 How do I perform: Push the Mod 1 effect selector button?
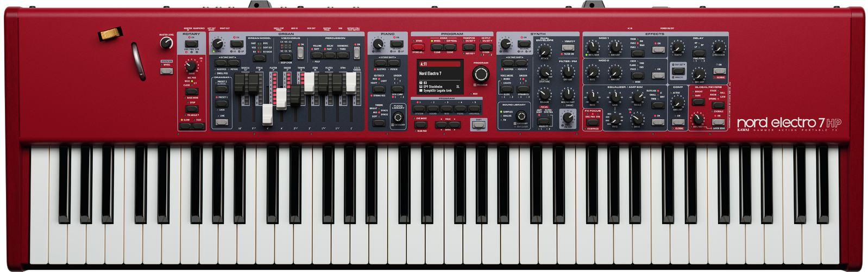tap(638, 53)
